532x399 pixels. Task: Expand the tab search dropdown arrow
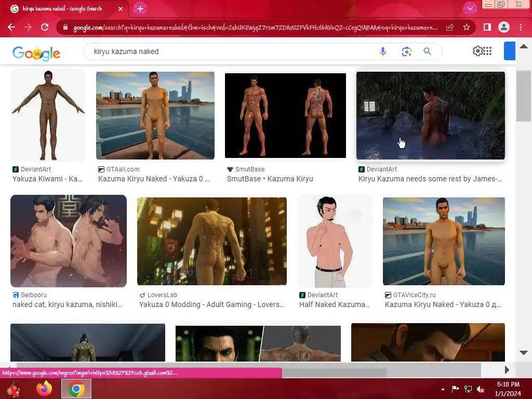click(x=470, y=9)
